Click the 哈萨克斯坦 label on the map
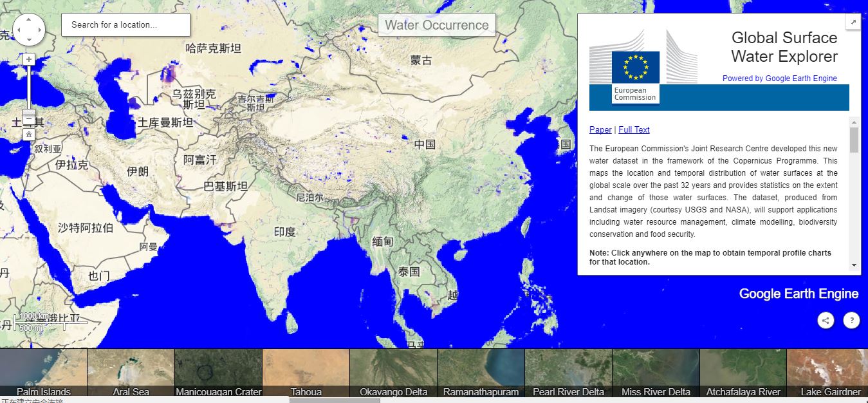 coord(213,48)
